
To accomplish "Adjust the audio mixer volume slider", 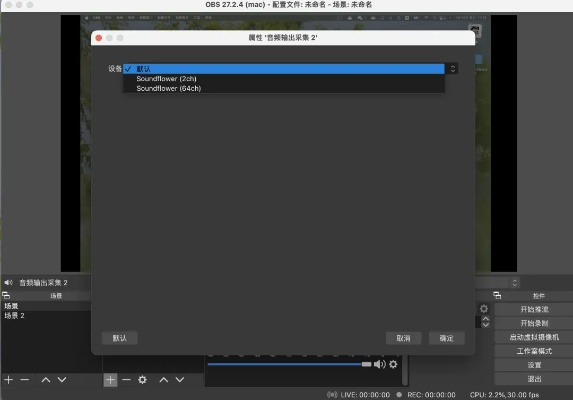I will point(289,364).
